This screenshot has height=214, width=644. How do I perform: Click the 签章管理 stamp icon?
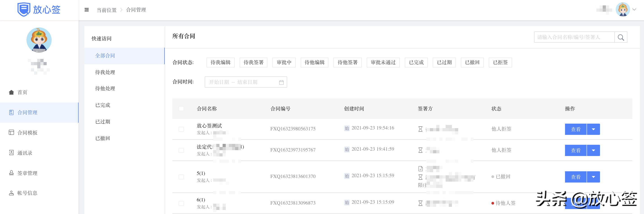tap(11, 173)
